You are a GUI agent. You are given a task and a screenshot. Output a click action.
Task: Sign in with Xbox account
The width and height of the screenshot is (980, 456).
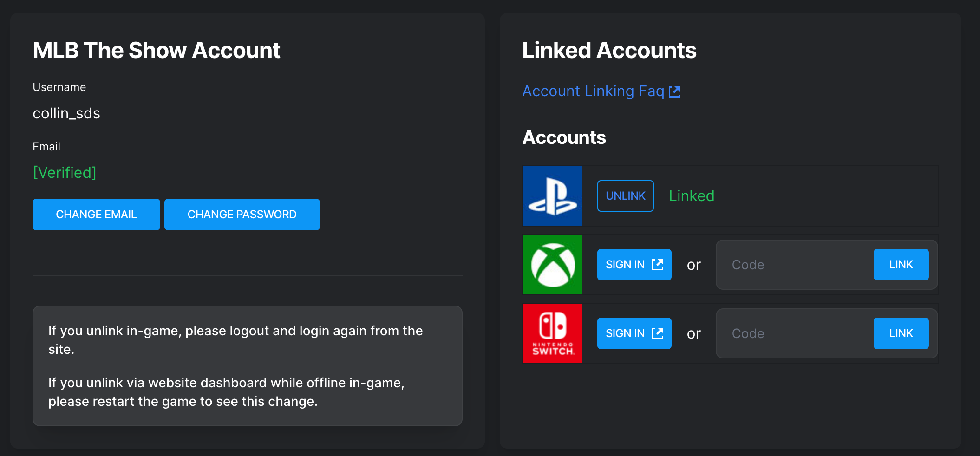pos(625,265)
